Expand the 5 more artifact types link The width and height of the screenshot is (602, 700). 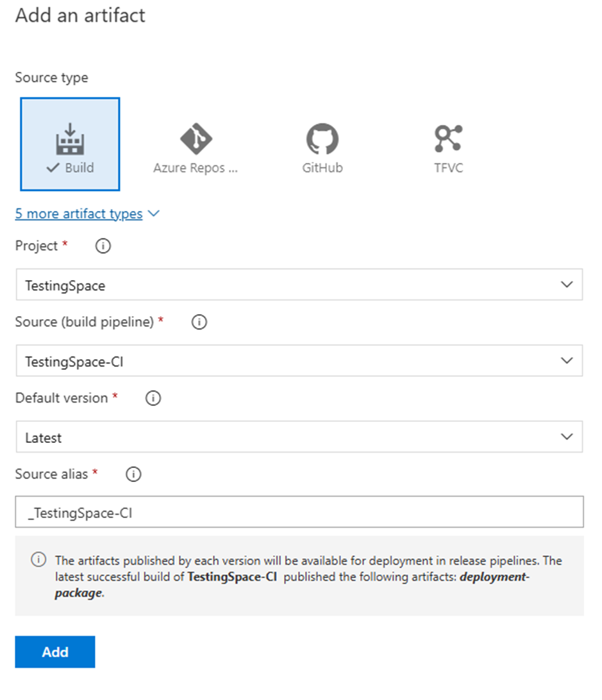pyautogui.click(x=79, y=213)
